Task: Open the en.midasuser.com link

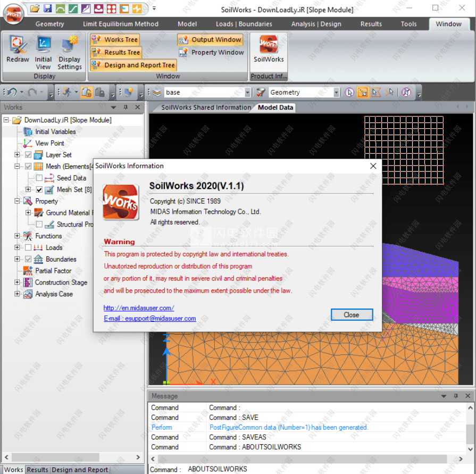Action: [x=139, y=308]
